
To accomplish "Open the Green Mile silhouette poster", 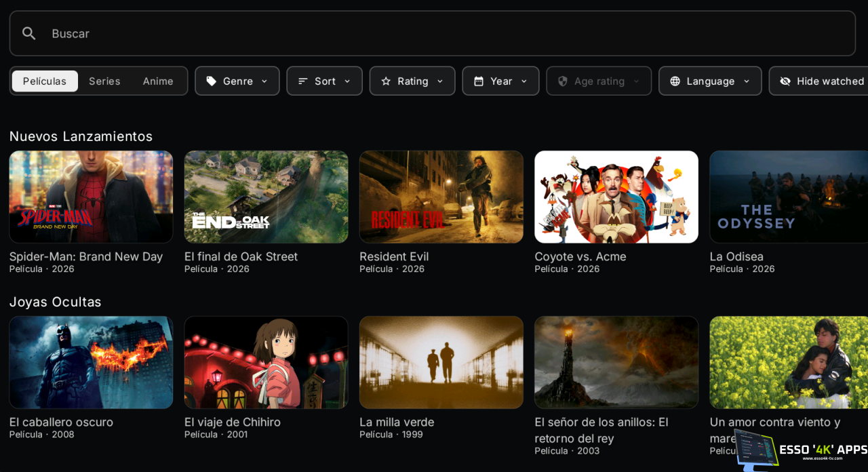I will pyautogui.click(x=441, y=362).
